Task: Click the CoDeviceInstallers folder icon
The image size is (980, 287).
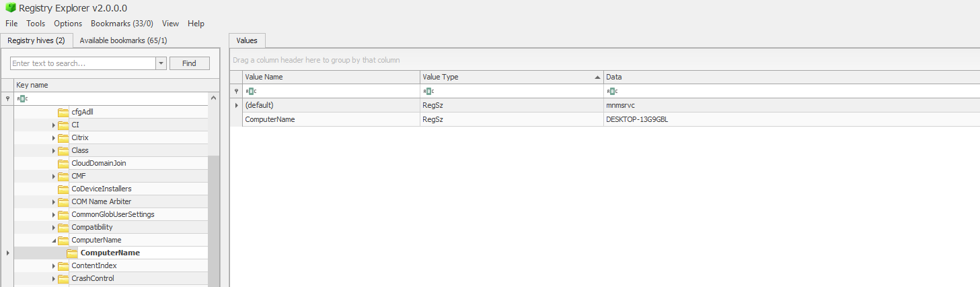Action: (63, 189)
